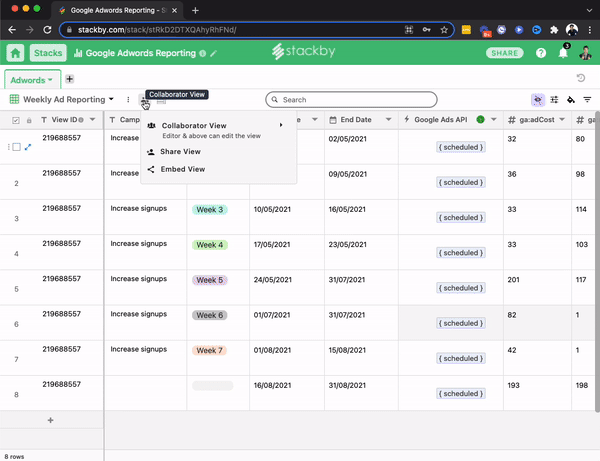
Task: Open the ga:adCost column dropdown
Action: click(562, 119)
